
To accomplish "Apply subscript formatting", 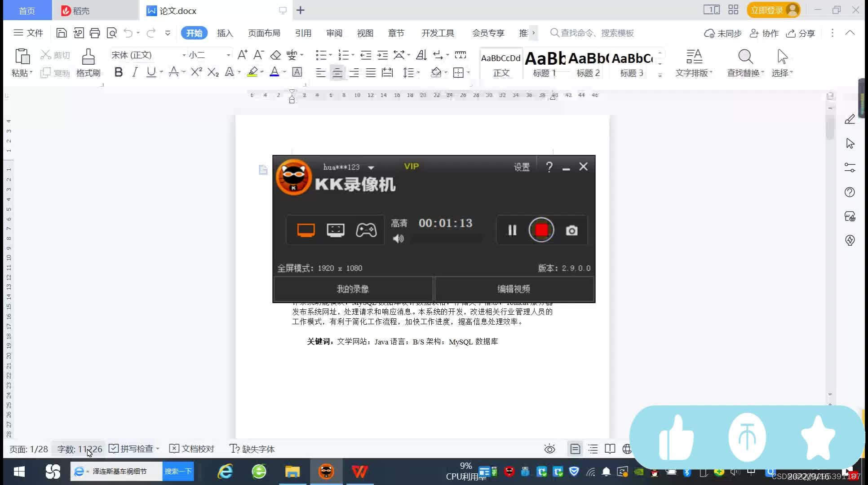I will pos(213,72).
